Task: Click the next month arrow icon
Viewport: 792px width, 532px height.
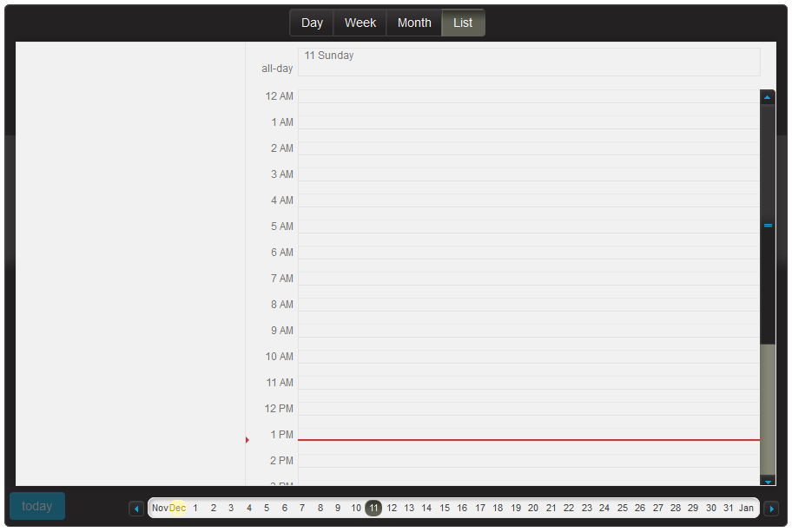Action: tap(771, 509)
